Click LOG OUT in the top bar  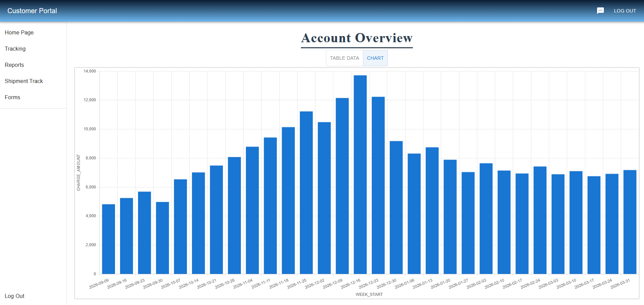(x=625, y=11)
